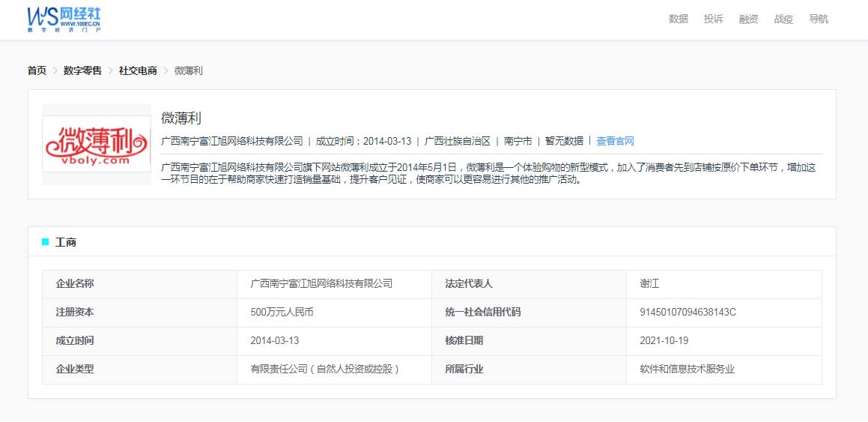Click the 核准日期 table label
The width and height of the screenshot is (868, 422).
point(464,340)
